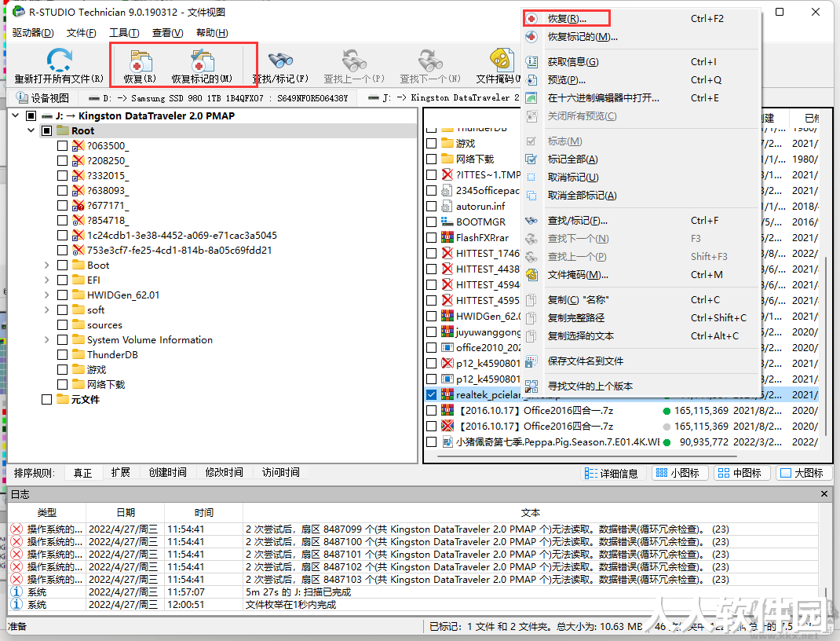Check the BOOTMGR file checkbox
840x641 pixels.
pyautogui.click(x=431, y=222)
